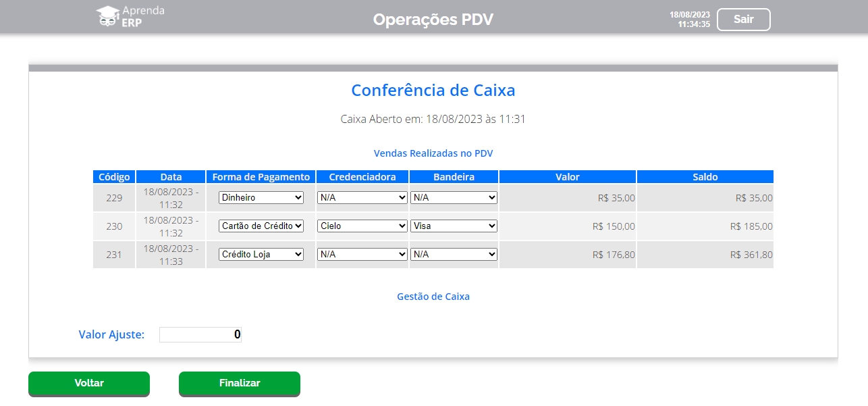
Task: Expand Credenciadora dropdown for sale 229
Action: (362, 198)
